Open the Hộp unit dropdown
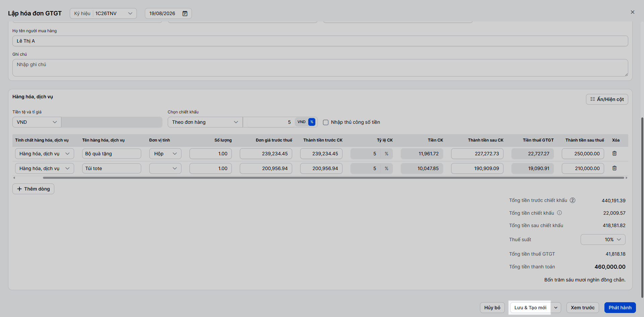The height and width of the screenshot is (317, 644). point(165,154)
